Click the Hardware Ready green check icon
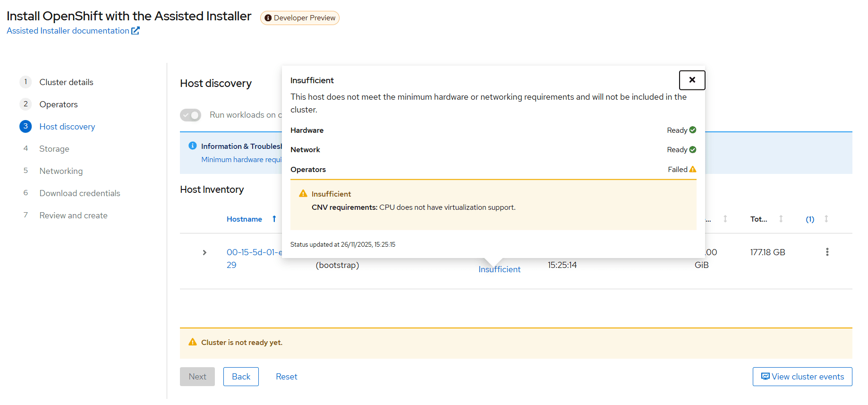 693,130
